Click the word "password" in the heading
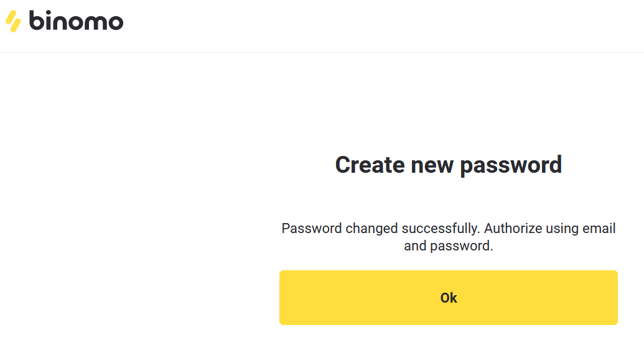 pos(510,165)
